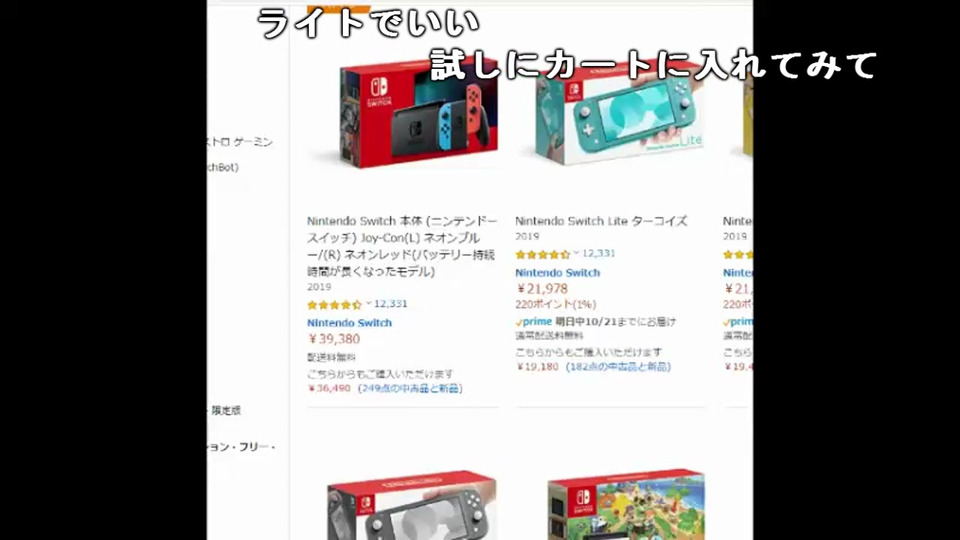Expand rating chevron beside neon Switch stars
This screenshot has height=540, width=960.
[x=369, y=304]
